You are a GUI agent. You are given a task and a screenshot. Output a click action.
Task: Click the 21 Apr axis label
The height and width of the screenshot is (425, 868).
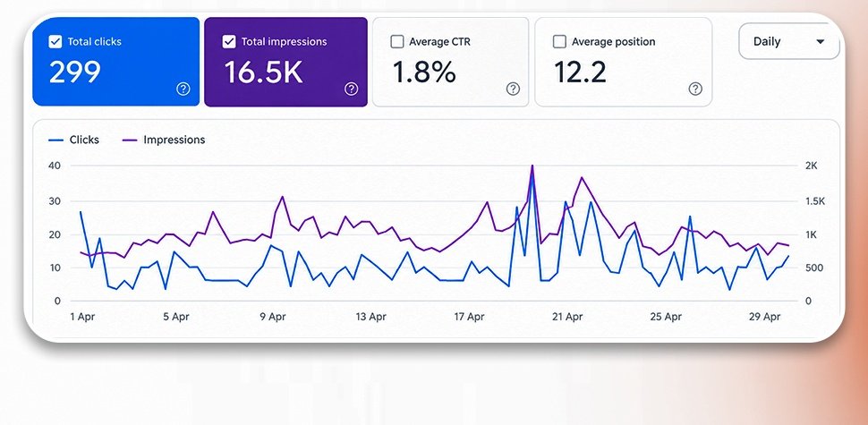coord(567,317)
